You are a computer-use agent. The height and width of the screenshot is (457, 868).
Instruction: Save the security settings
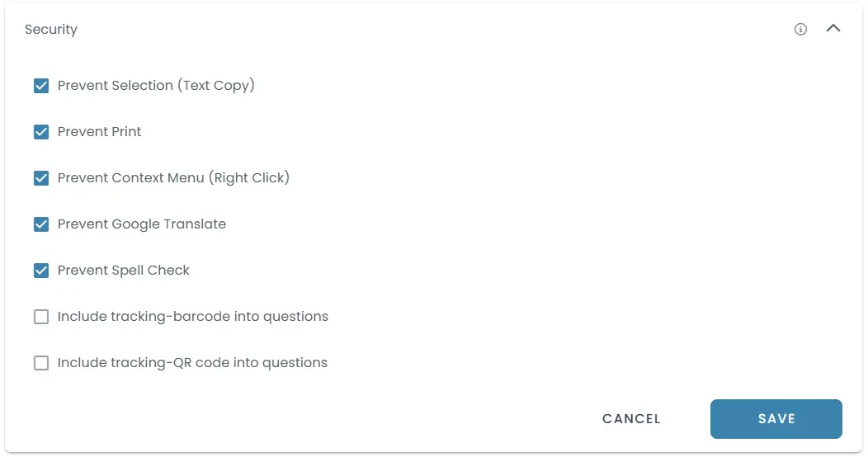coord(776,419)
